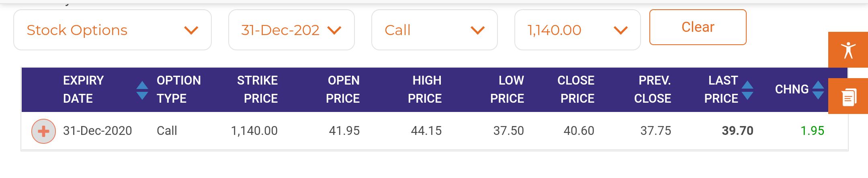868x178 pixels.
Task: Open the Call option type dropdown
Action: (434, 30)
